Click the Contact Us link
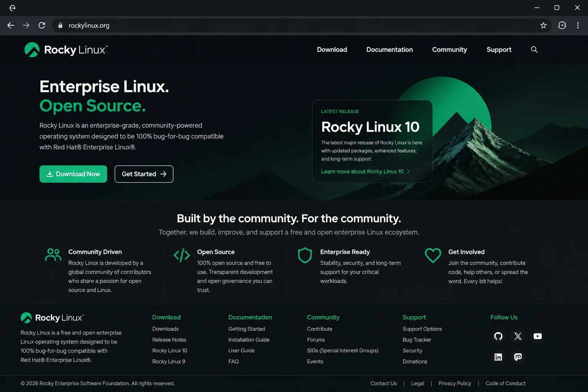This screenshot has height=392, width=588. click(383, 383)
